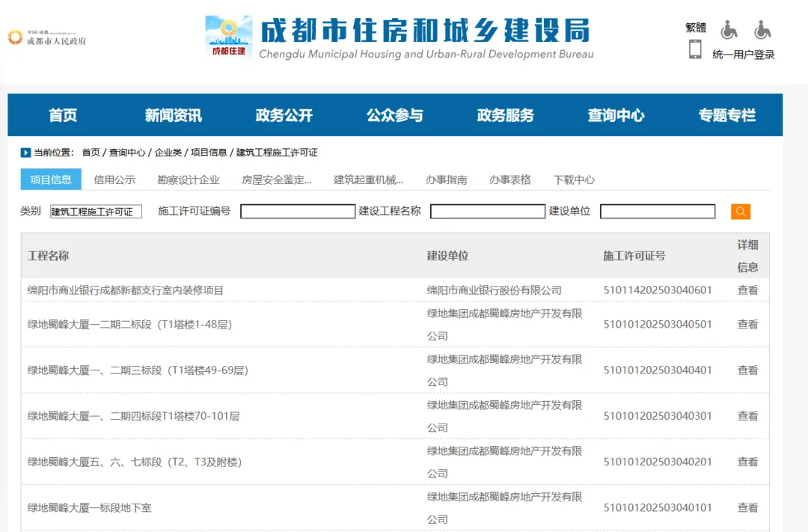This screenshot has width=808, height=532.
Task: Click 查看 for permit 510101202503040501
Action: point(747,324)
